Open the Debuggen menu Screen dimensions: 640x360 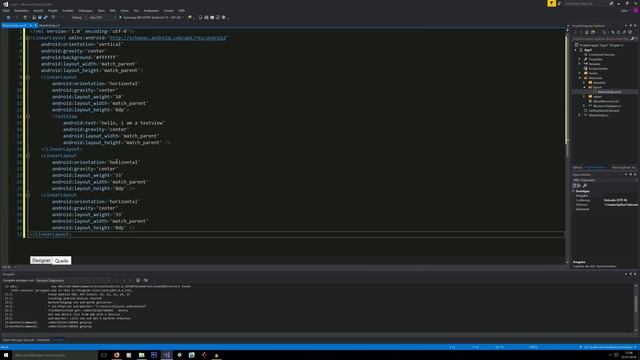click(85, 11)
